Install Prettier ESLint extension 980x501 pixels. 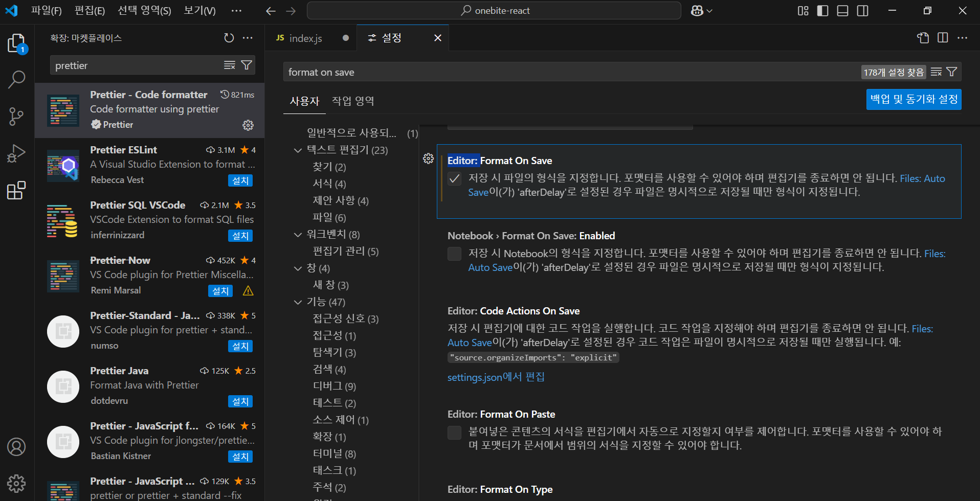(x=240, y=180)
